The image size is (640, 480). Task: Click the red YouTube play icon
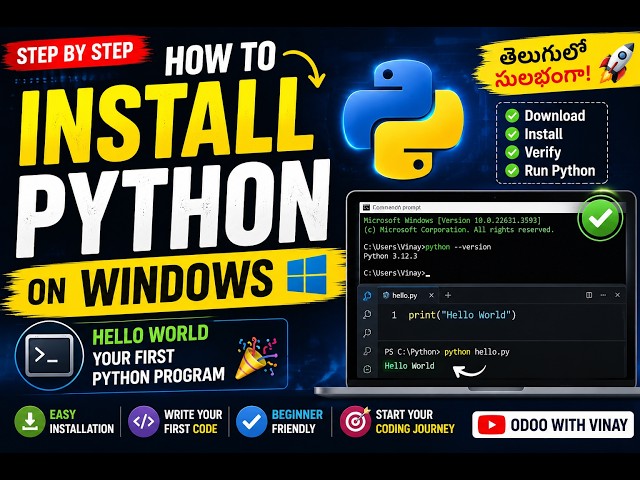(x=491, y=425)
